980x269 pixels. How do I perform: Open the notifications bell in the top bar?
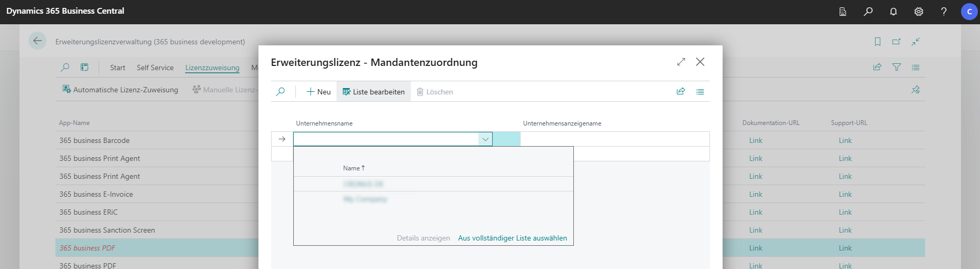click(x=893, y=12)
